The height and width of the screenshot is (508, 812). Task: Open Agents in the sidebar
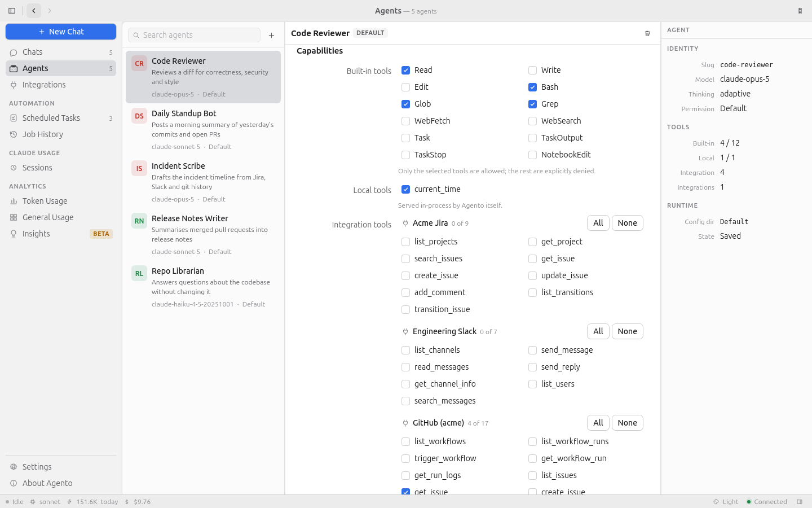coord(61,68)
